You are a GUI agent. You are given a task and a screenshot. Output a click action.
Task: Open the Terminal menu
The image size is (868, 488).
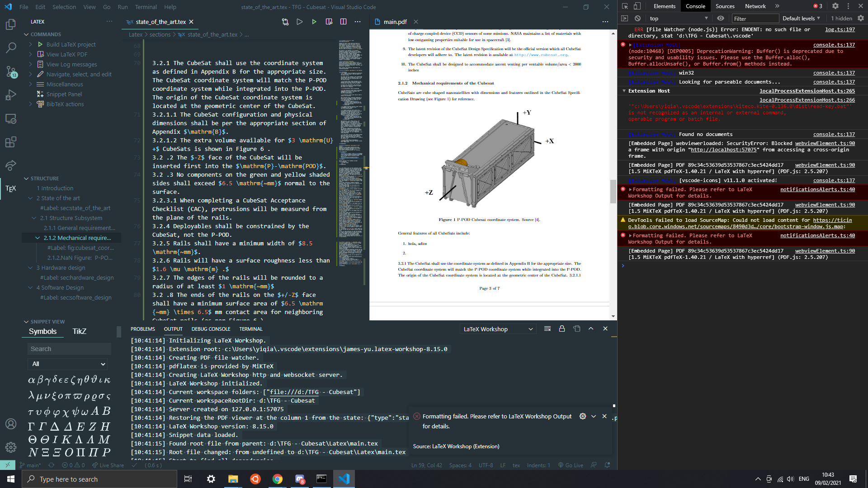[x=146, y=7]
